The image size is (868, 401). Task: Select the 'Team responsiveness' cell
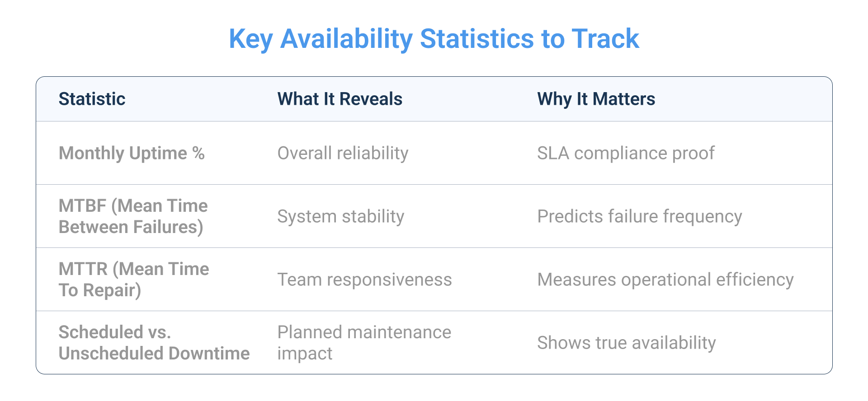(364, 280)
